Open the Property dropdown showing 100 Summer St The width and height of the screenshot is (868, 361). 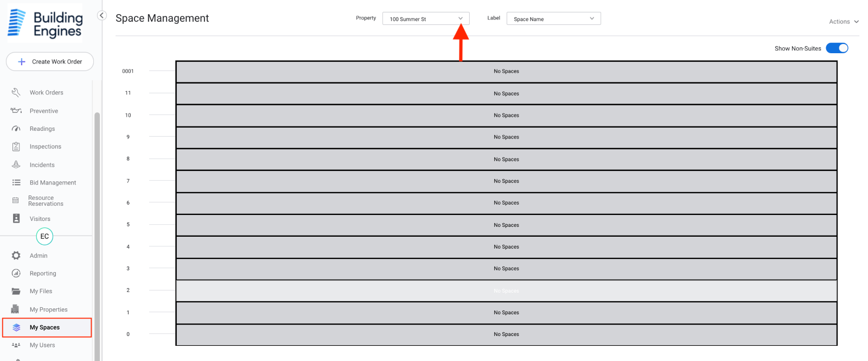[x=426, y=18]
